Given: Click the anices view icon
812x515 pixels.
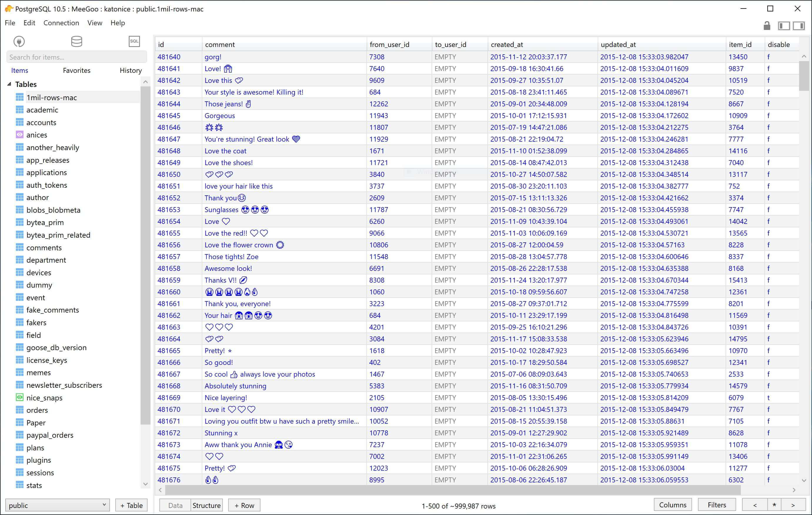Looking at the screenshot, I should click(x=20, y=135).
